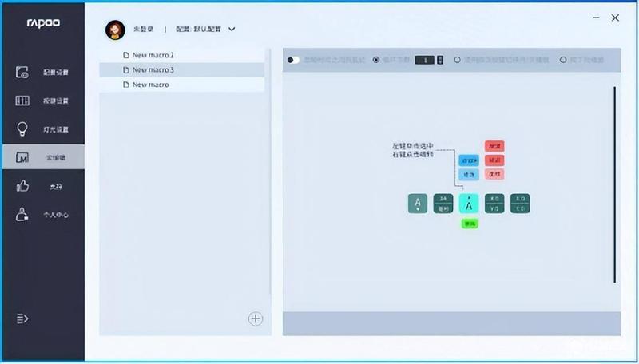Open the default configuration profile dropdown arrow
The width and height of the screenshot is (639, 364).
point(232,29)
